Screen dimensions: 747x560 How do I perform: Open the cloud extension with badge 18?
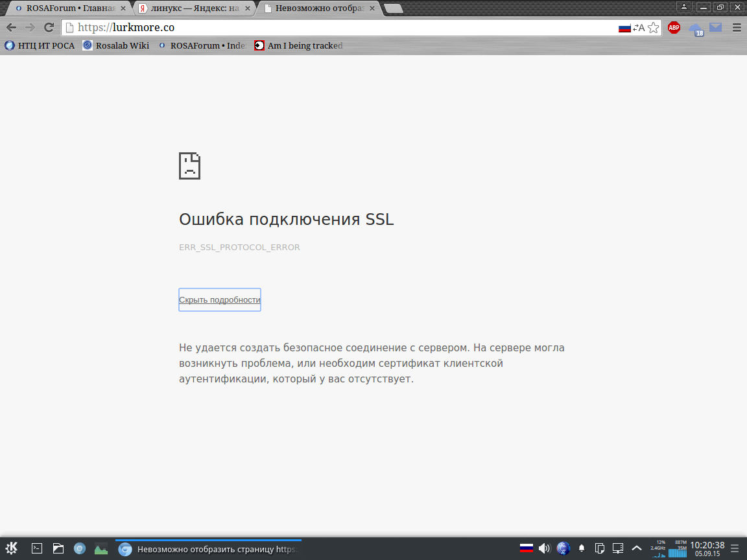click(696, 29)
